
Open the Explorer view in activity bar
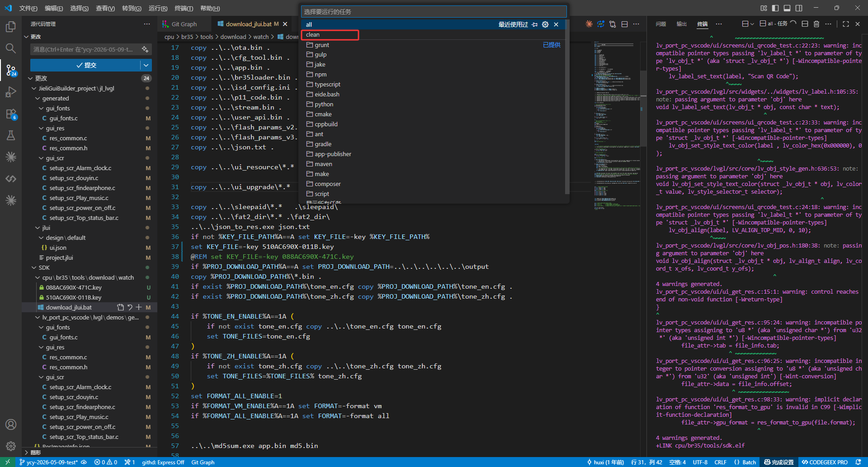coord(11,27)
